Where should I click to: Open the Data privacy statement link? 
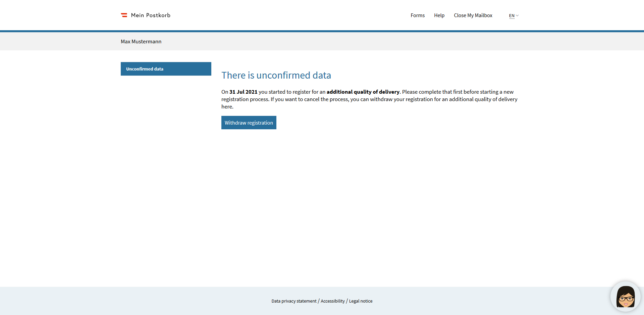click(x=294, y=301)
